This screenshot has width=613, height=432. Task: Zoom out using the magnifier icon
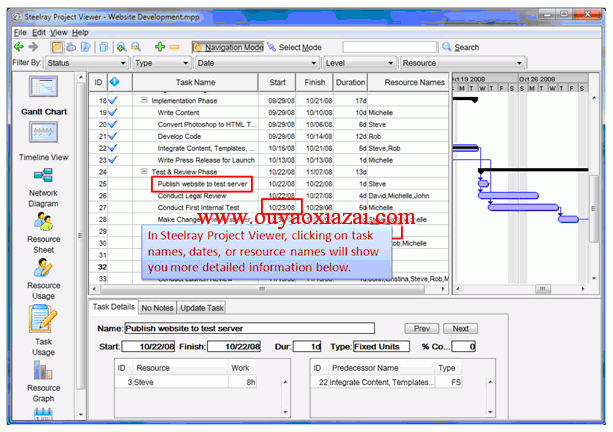click(x=136, y=47)
